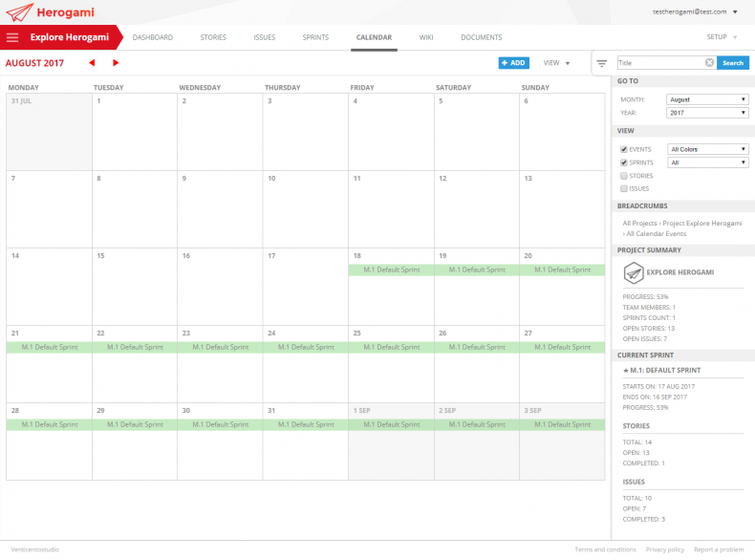Click the filter icon beside search
This screenshot has width=755, height=560.
602,63
